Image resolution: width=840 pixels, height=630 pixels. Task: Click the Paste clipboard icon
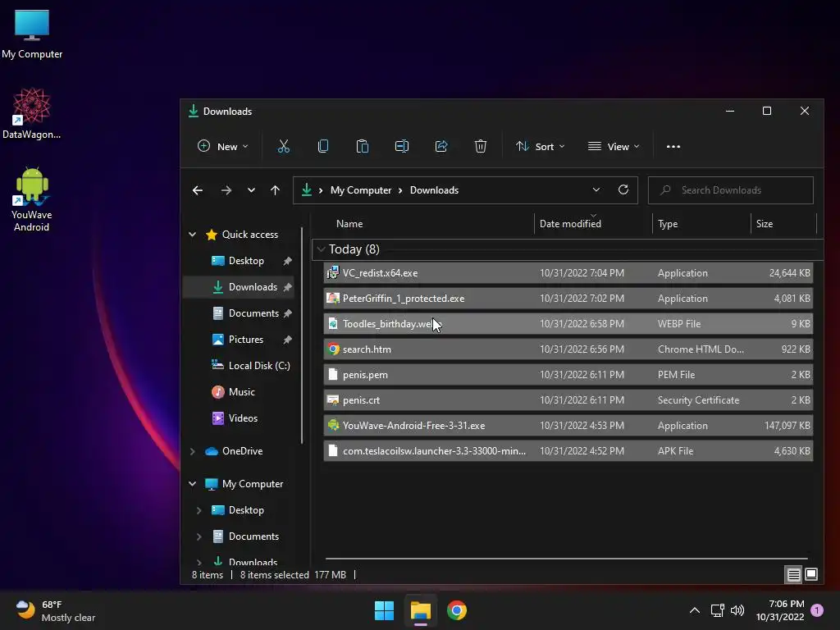click(362, 146)
